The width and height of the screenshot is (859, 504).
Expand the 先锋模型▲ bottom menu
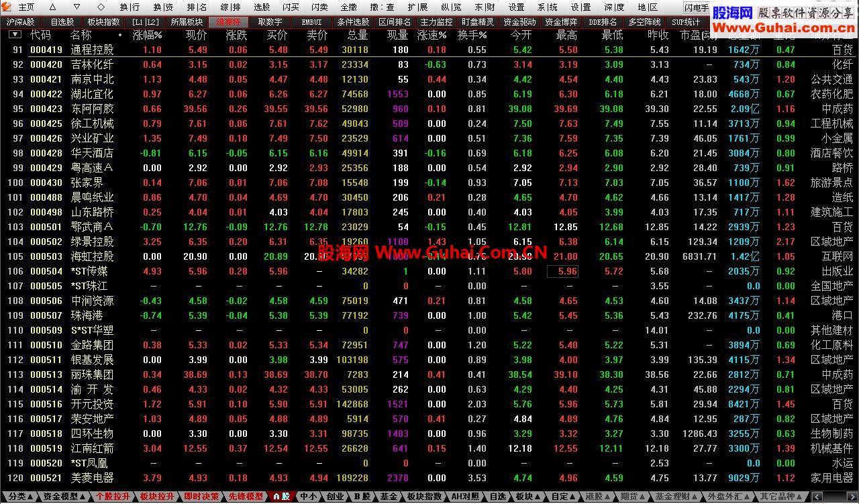click(246, 497)
